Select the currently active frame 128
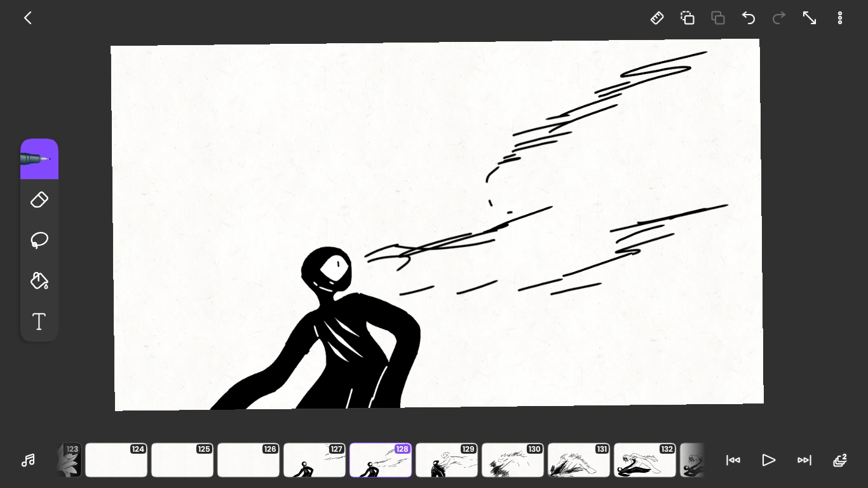This screenshot has width=868, height=488. coord(381,460)
